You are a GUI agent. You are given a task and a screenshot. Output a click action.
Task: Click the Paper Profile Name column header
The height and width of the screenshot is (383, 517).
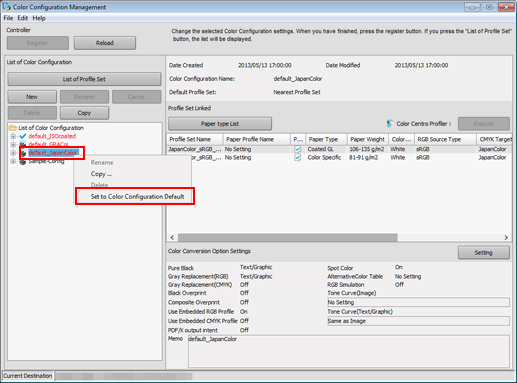pos(257,139)
